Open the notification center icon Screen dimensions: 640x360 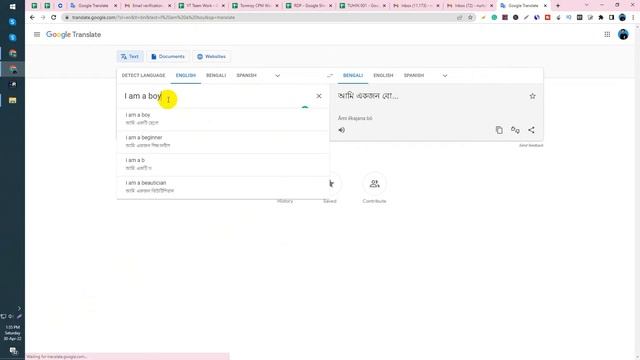[13, 351]
